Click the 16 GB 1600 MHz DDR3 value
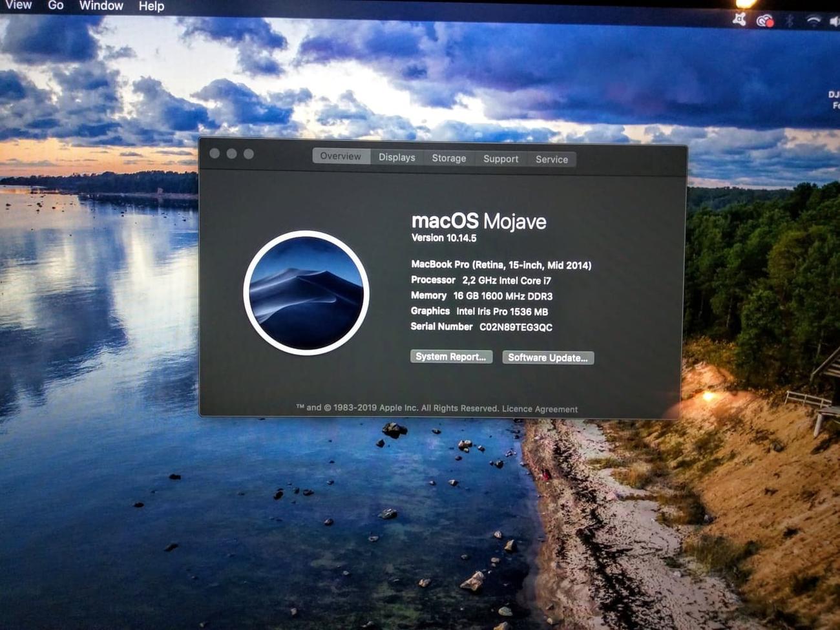 (503, 296)
